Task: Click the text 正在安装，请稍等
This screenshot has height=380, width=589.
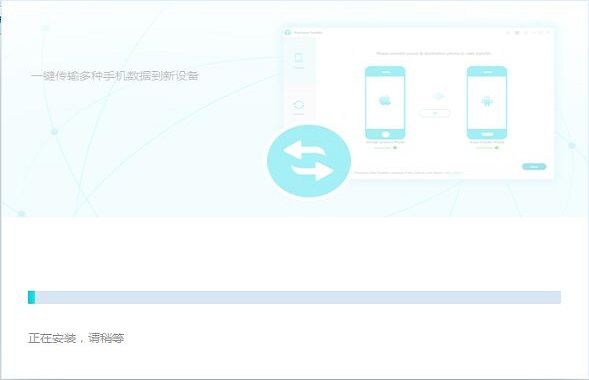Action: tap(76, 338)
